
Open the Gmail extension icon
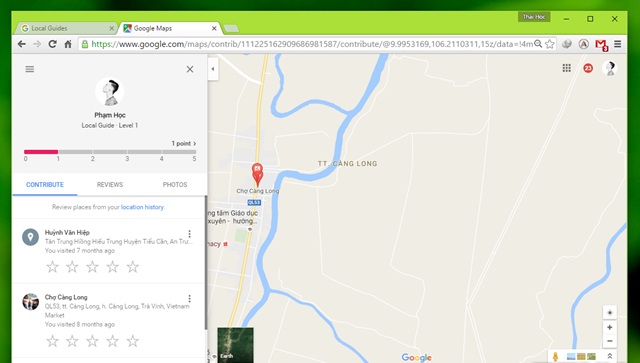601,45
